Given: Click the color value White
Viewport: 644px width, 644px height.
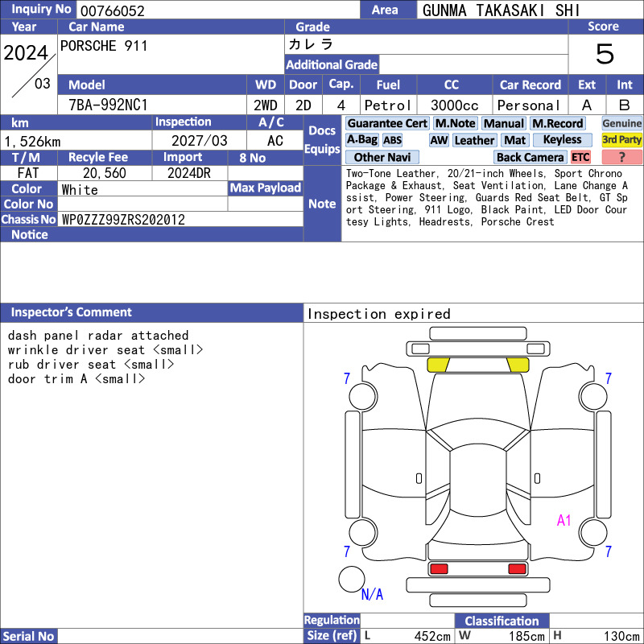Looking at the screenshot, I should pos(80,190).
